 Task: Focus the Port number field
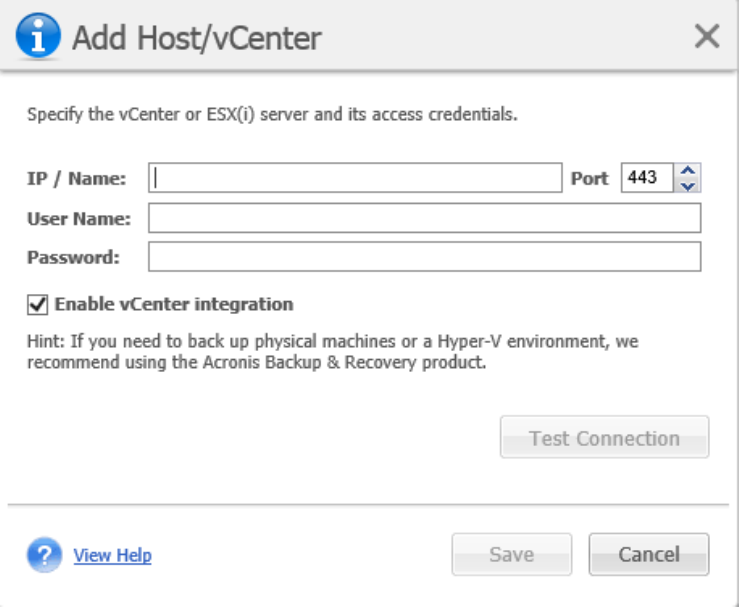tap(647, 178)
